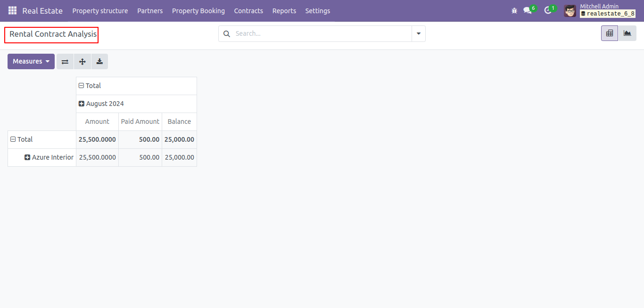Sort by Amount column header
The image size is (644, 308).
[x=97, y=122]
